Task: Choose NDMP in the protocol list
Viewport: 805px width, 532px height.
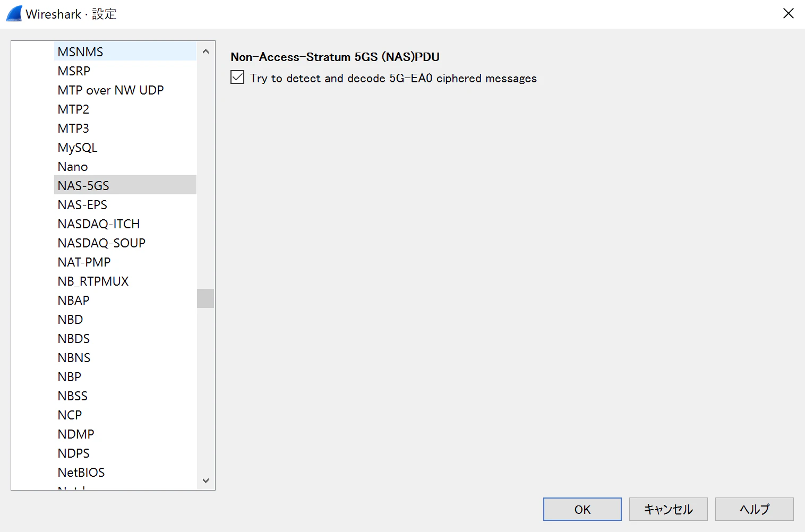Action: 125,434
